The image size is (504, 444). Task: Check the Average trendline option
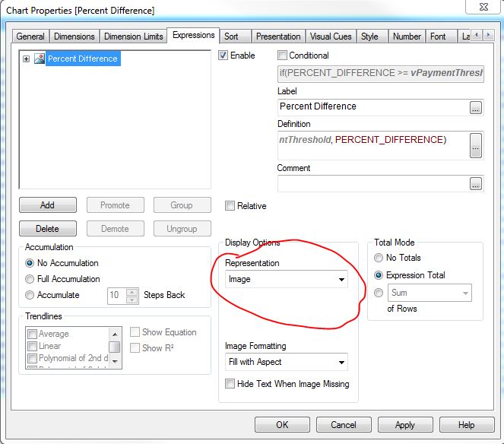coord(33,334)
